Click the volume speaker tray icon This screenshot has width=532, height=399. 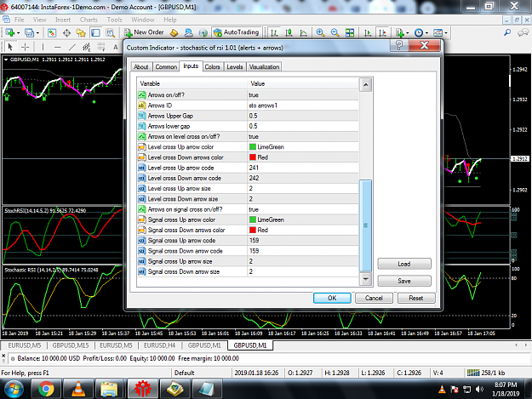pos(479,389)
